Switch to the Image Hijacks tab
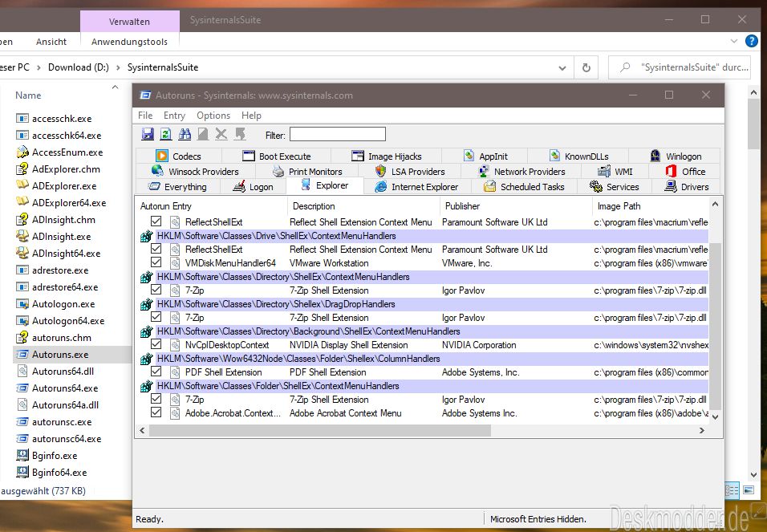 [x=387, y=156]
